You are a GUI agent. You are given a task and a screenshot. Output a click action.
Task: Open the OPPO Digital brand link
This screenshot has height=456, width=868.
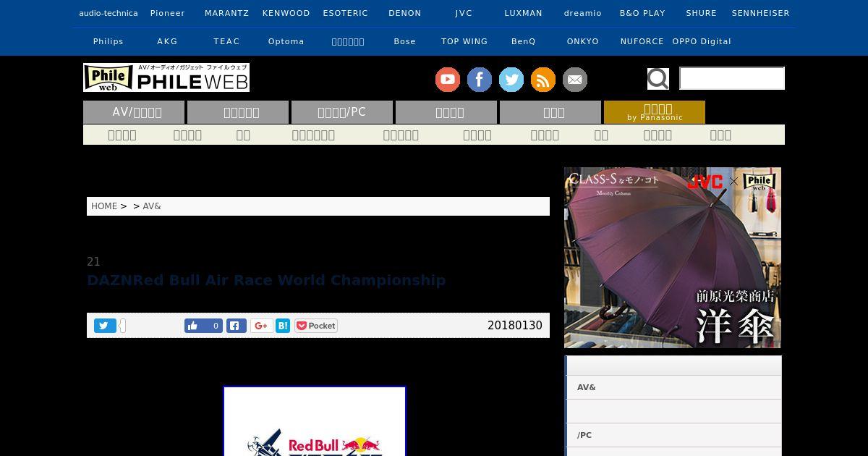coord(702,41)
